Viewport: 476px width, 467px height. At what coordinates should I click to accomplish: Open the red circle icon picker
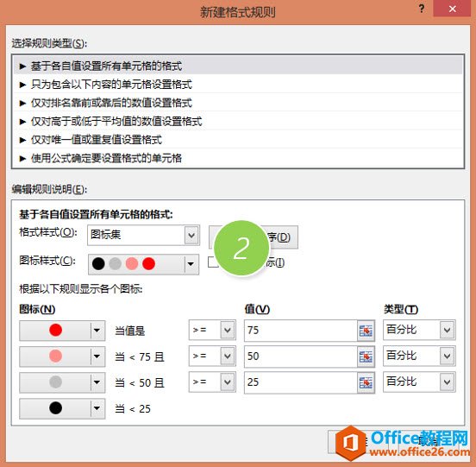62,331
